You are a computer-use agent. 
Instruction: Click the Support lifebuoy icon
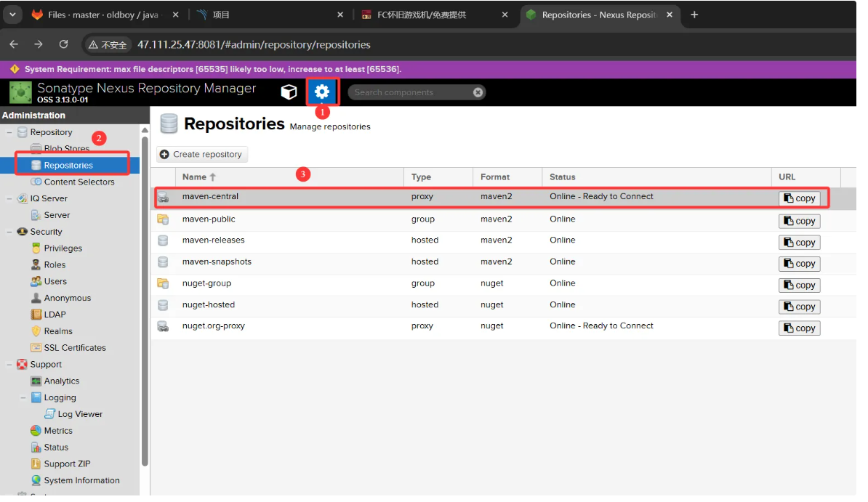[x=22, y=364]
